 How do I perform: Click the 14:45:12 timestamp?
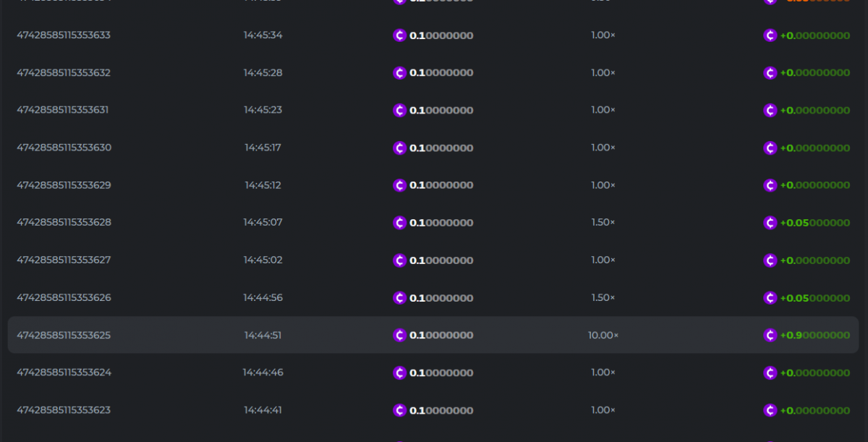click(x=263, y=185)
